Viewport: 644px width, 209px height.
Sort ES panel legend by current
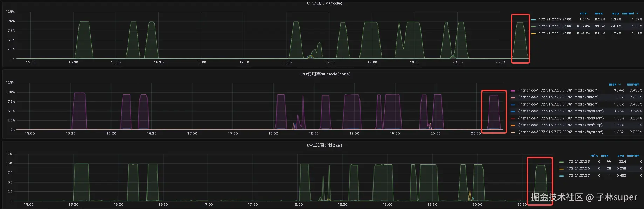pyautogui.click(x=633, y=156)
